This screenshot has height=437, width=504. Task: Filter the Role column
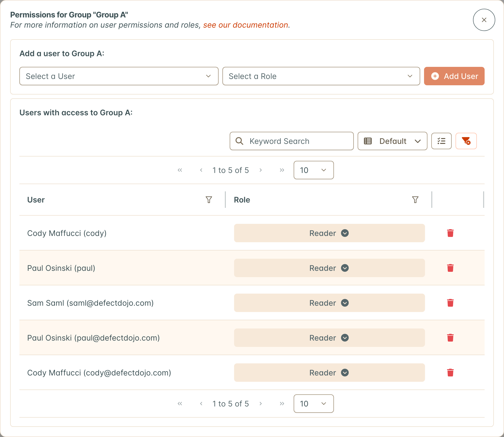(415, 200)
